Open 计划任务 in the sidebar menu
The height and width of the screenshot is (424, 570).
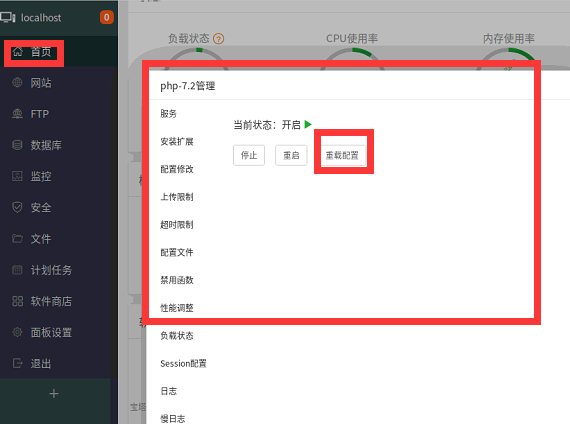tap(51, 270)
